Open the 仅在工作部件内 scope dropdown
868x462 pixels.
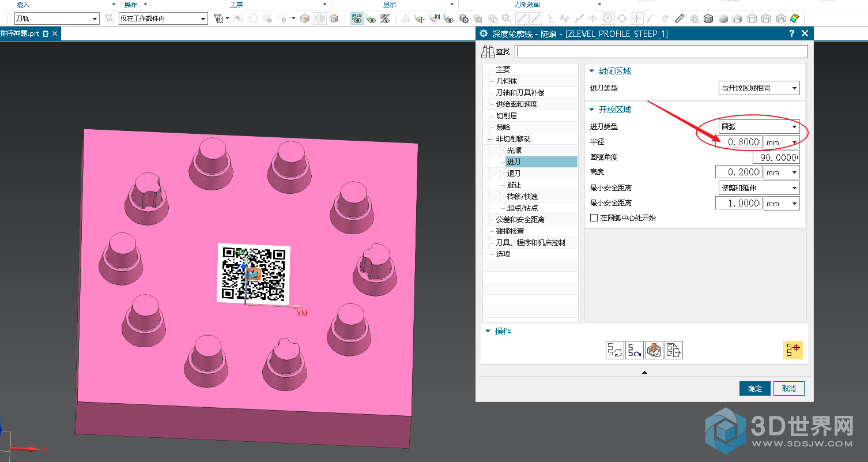pyautogui.click(x=163, y=18)
